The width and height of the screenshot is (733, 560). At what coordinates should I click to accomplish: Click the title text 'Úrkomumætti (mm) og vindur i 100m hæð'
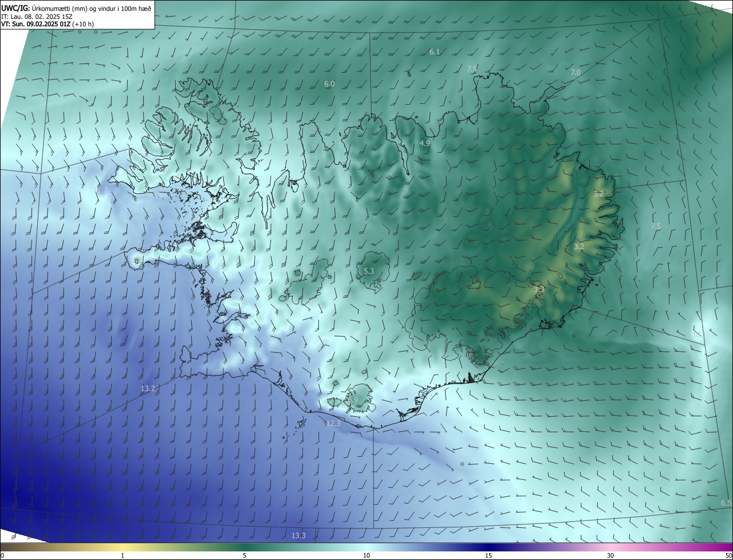pyautogui.click(x=90, y=8)
